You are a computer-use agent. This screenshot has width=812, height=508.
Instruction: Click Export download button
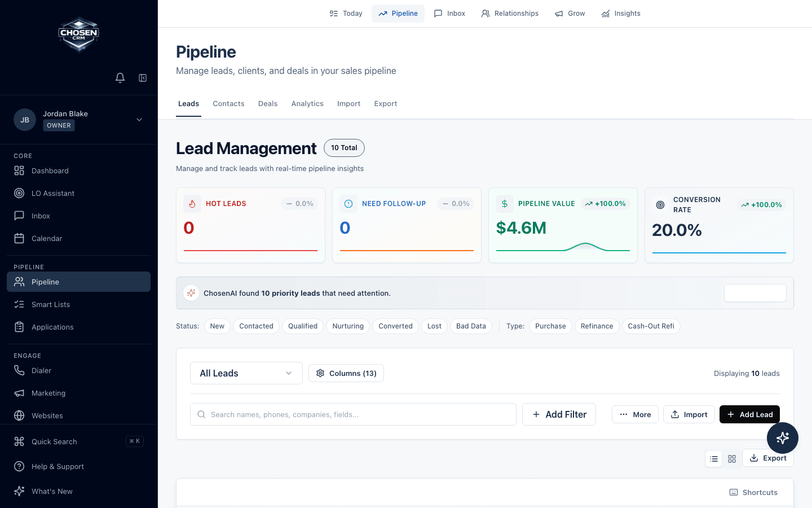pyautogui.click(x=768, y=458)
